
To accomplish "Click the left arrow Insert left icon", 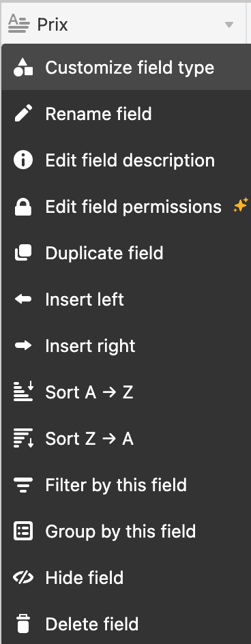I will (23, 299).
